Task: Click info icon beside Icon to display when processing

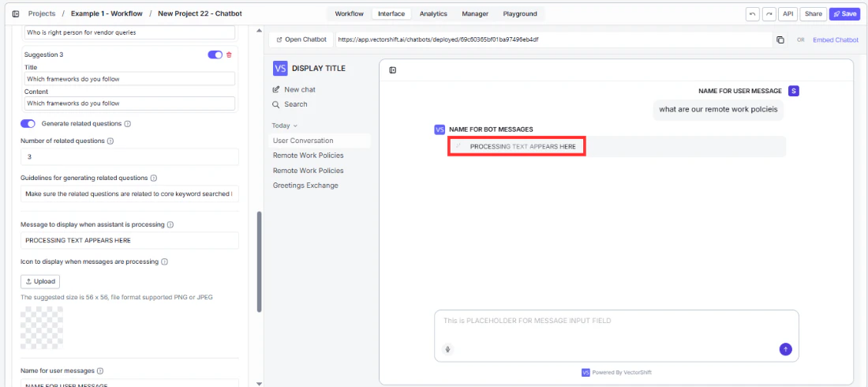Action: [164, 261]
